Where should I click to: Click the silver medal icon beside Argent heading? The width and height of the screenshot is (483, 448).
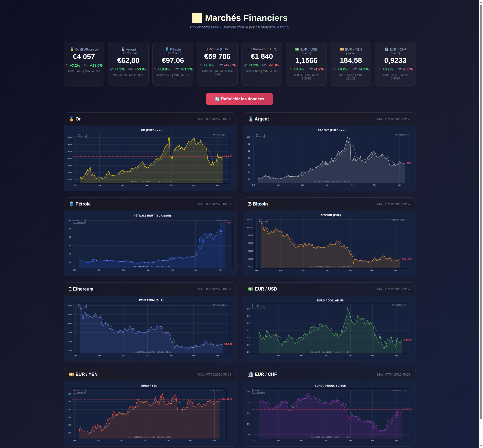click(x=251, y=119)
